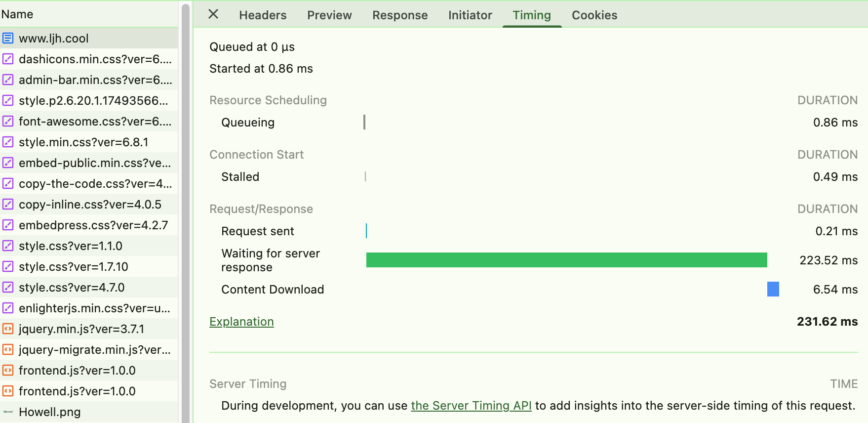868x423 pixels.
Task: Switch to the Headers tab
Action: click(x=263, y=15)
